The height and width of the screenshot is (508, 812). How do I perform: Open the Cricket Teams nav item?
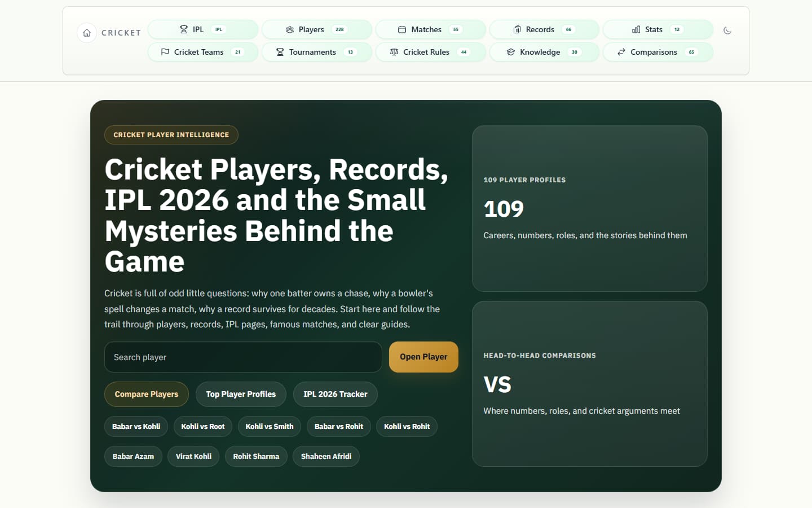point(203,52)
